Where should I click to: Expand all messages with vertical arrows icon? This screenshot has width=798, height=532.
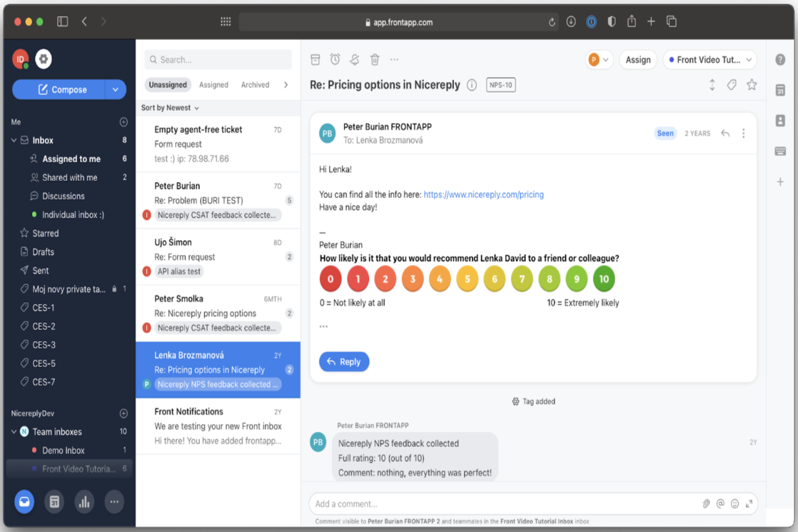pos(712,85)
